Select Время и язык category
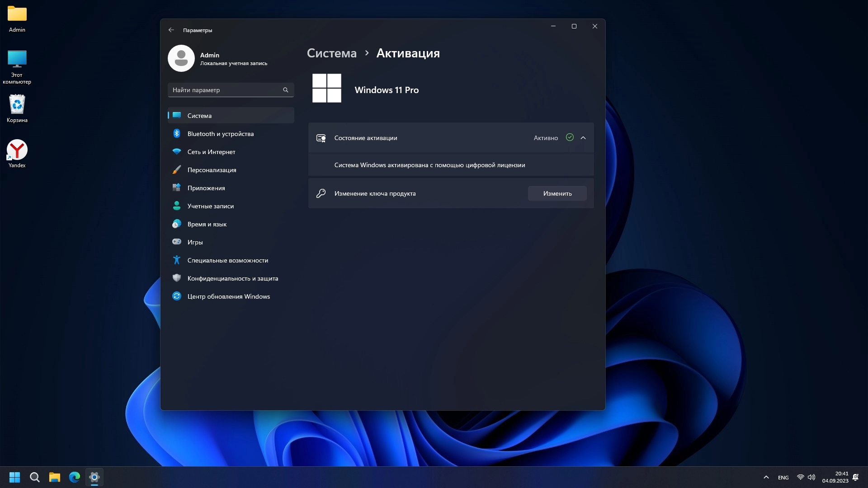The height and width of the screenshot is (488, 868). (x=207, y=224)
